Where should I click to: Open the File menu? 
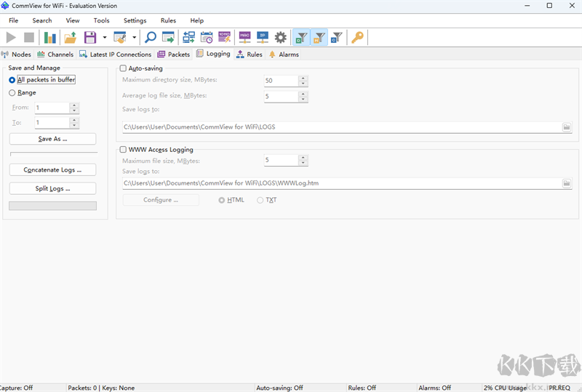(x=13, y=21)
